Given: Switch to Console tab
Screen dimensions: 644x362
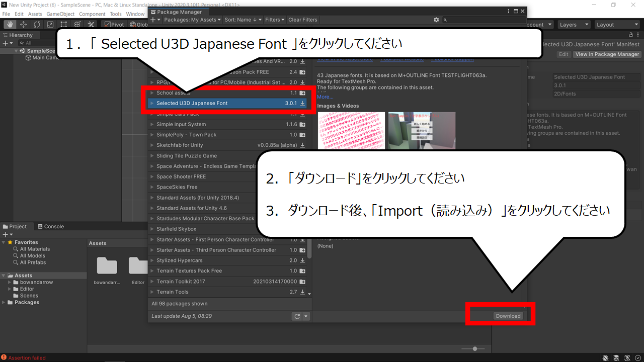Looking at the screenshot, I should click(50, 226).
